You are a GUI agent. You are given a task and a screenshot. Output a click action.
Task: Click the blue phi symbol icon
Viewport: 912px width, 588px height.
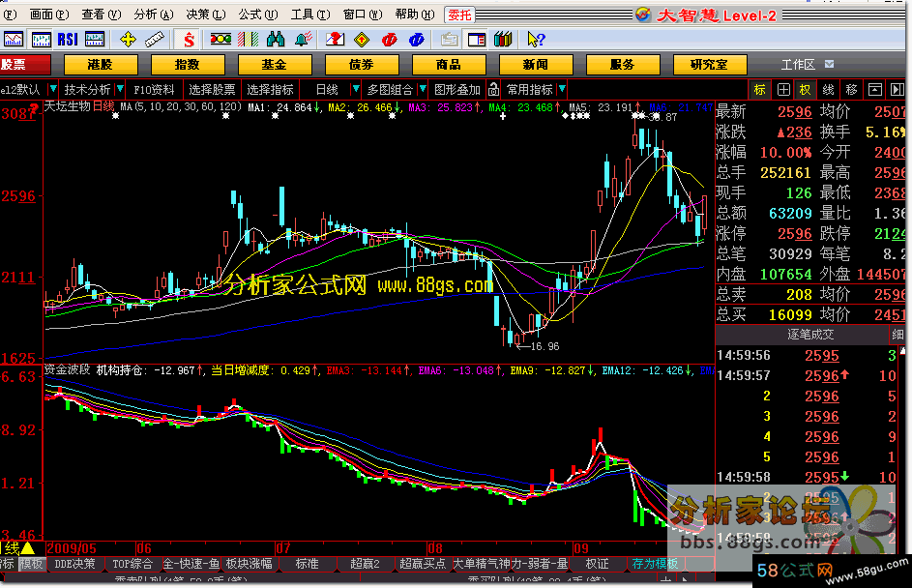click(417, 39)
